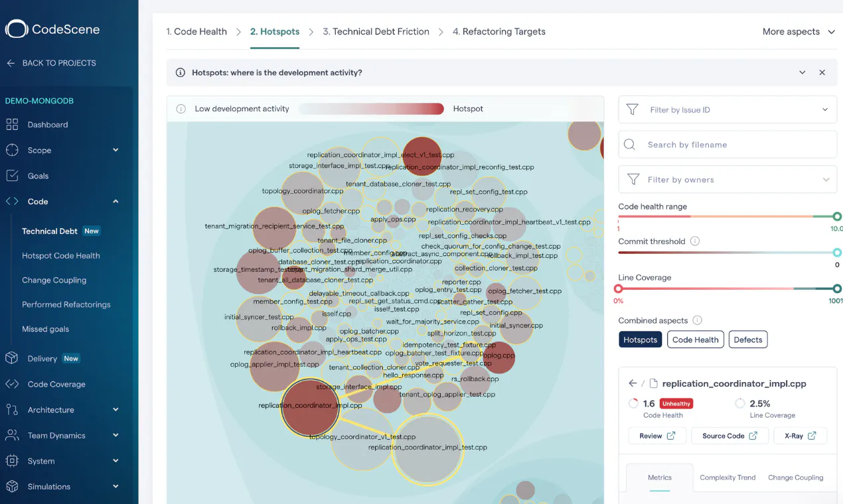Click the Simulations icon in sidebar
The image size is (843, 504).
[12, 487]
